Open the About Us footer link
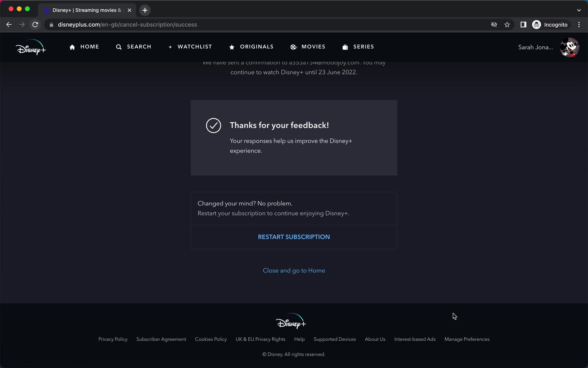The height and width of the screenshot is (368, 588). click(375, 339)
